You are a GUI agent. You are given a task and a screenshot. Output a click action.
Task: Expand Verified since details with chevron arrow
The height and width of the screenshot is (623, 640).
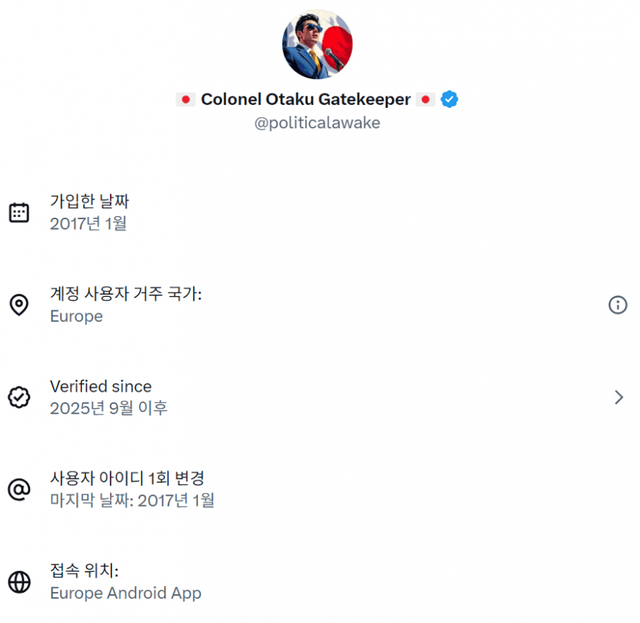[x=619, y=397]
